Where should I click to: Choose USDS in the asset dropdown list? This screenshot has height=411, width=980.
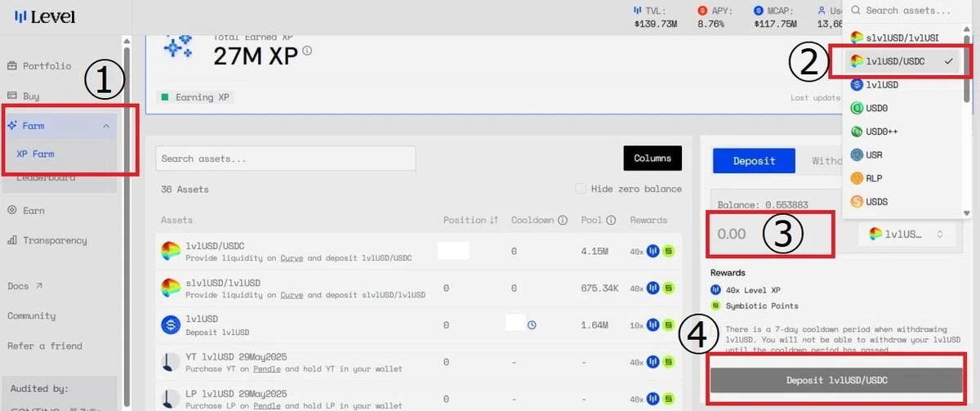tap(903, 201)
